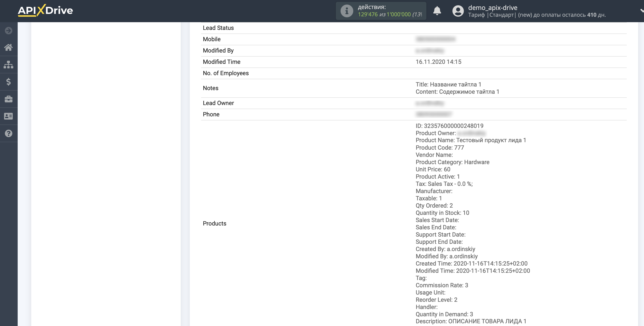Click the Qty Ordered: 2 line
Screen dimensions: 644x326
point(434,206)
